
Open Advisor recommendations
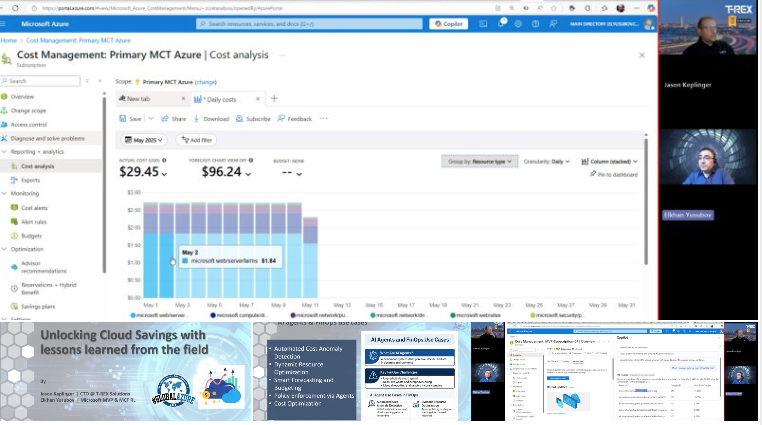(x=44, y=267)
